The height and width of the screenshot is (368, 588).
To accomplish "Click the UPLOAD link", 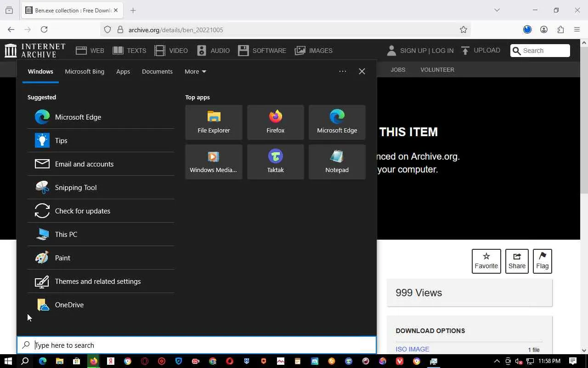I will (481, 50).
